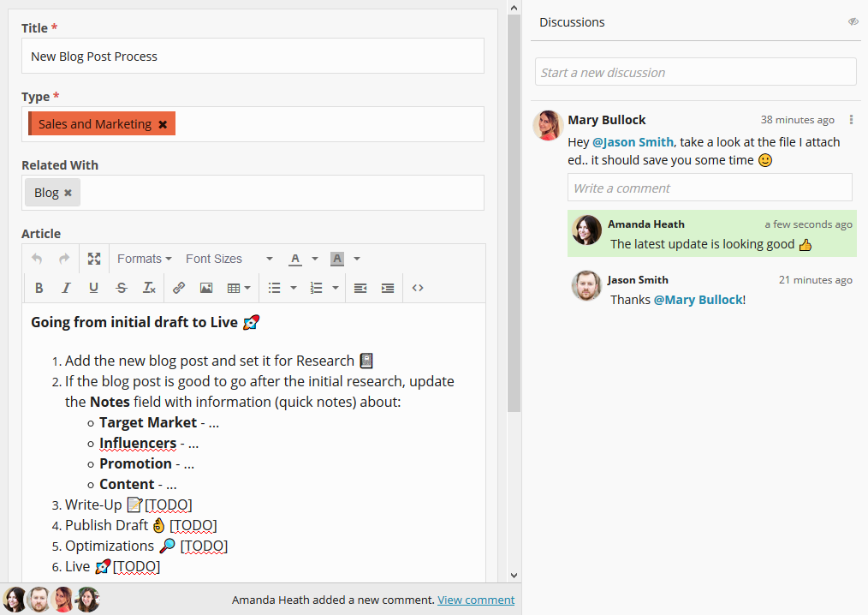Open the table insert dropdown
This screenshot has height=615, width=868.
tap(239, 288)
